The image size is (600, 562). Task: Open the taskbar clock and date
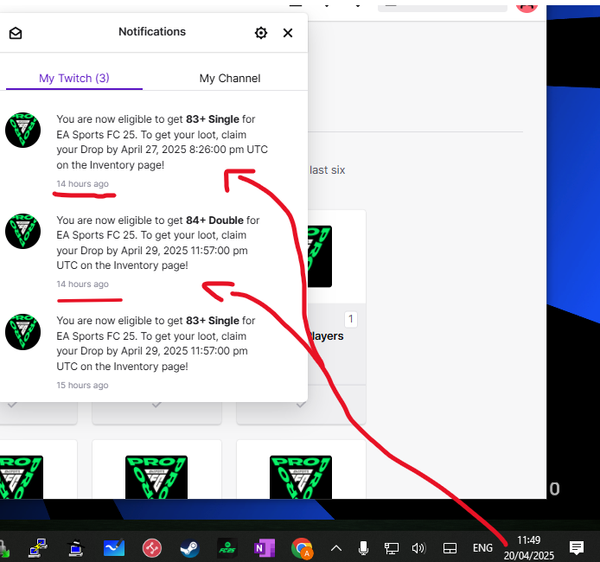click(529, 547)
